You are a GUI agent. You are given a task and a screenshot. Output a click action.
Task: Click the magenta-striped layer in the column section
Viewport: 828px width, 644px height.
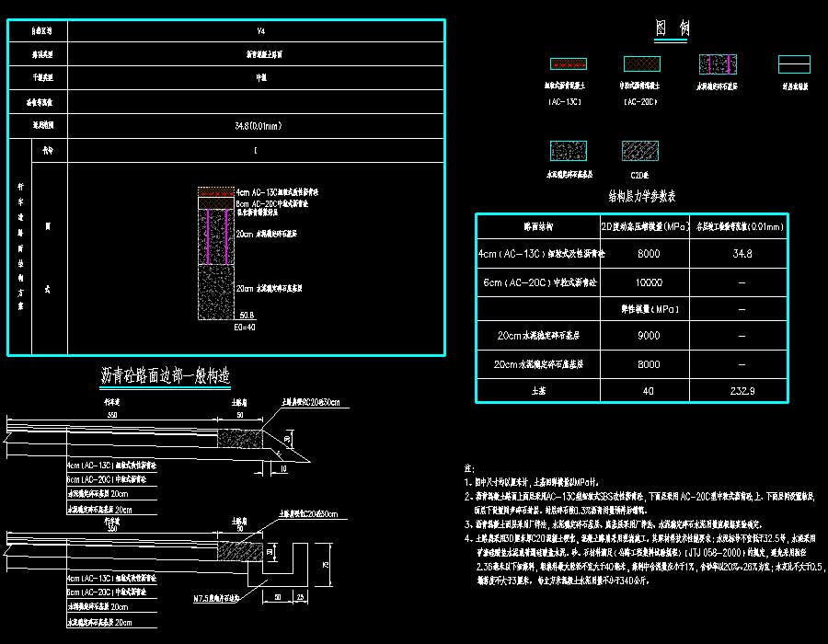[x=216, y=236]
